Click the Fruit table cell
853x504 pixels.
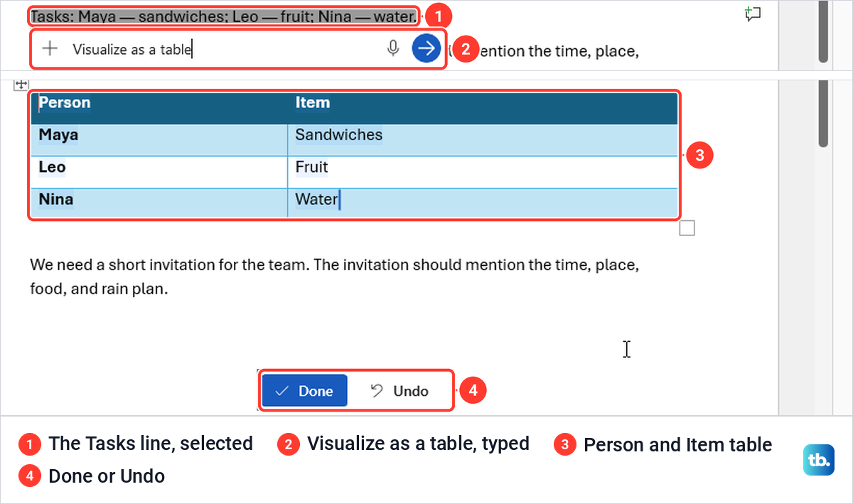[483, 172]
